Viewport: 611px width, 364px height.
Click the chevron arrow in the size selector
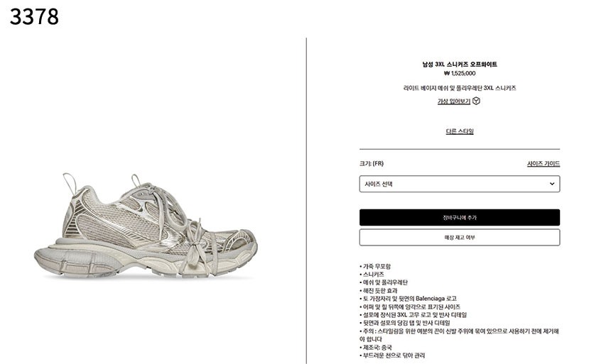point(552,184)
